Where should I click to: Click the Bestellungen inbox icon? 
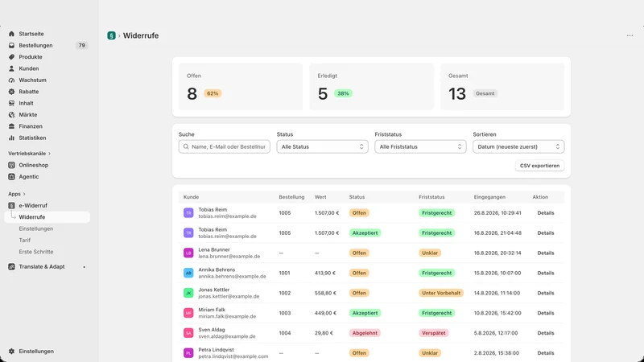point(11,45)
